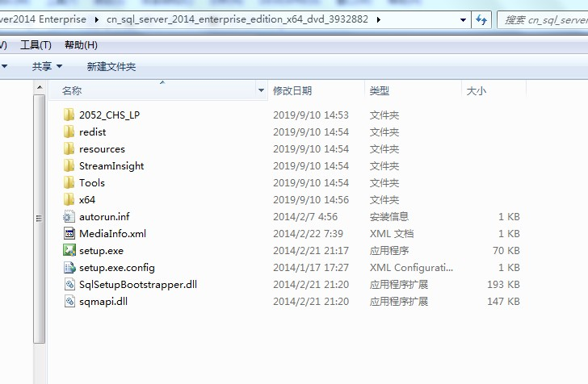
Task: Sort by the 类型 column header
Action: [413, 90]
